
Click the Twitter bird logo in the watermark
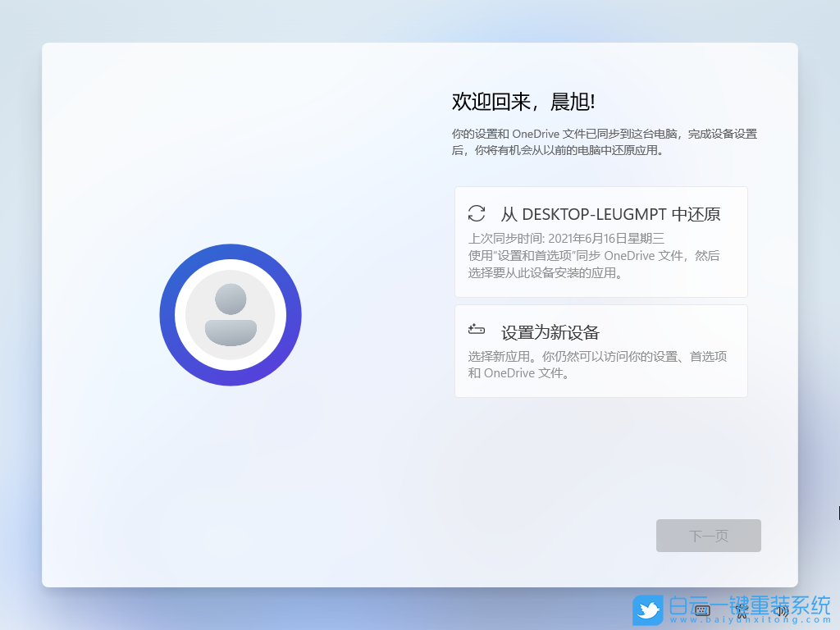pyautogui.click(x=649, y=610)
